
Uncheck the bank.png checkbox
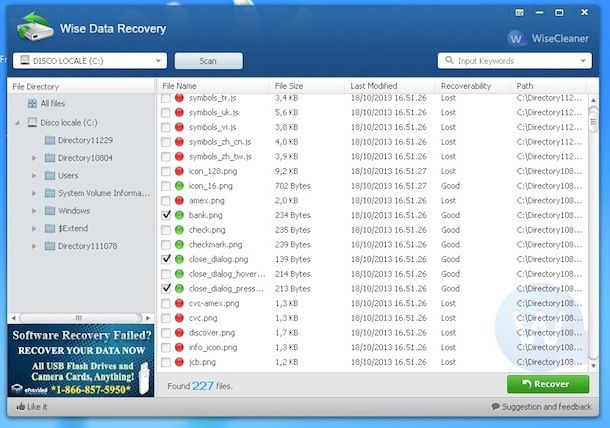(x=166, y=215)
